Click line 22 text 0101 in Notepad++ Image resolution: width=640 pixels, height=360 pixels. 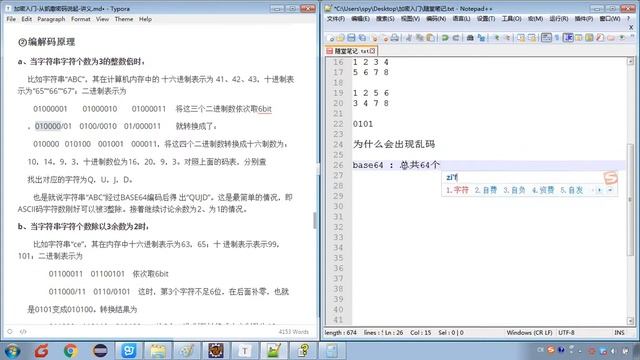(x=363, y=124)
